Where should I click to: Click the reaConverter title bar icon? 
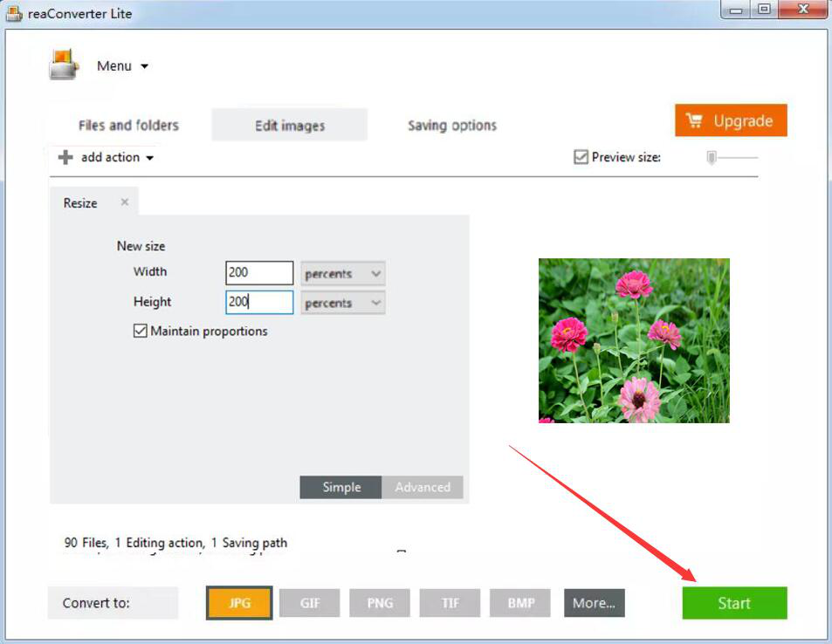[x=14, y=13]
